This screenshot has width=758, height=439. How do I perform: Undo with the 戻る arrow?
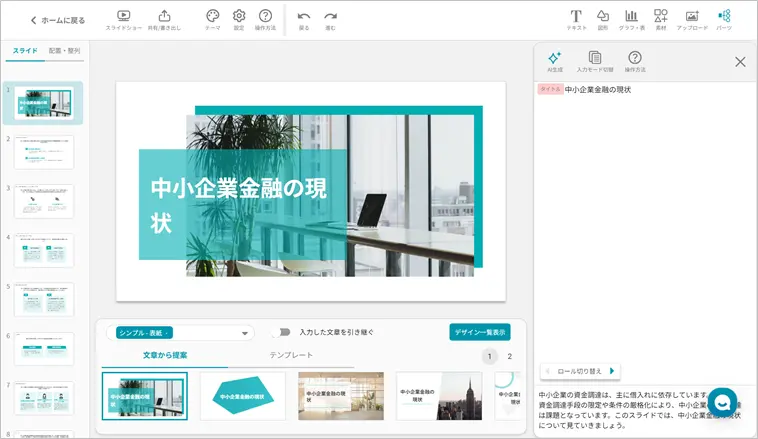[x=304, y=20]
